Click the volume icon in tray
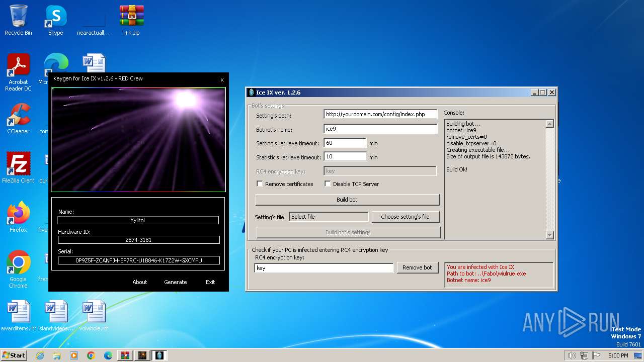The height and width of the screenshot is (362, 644). [572, 355]
